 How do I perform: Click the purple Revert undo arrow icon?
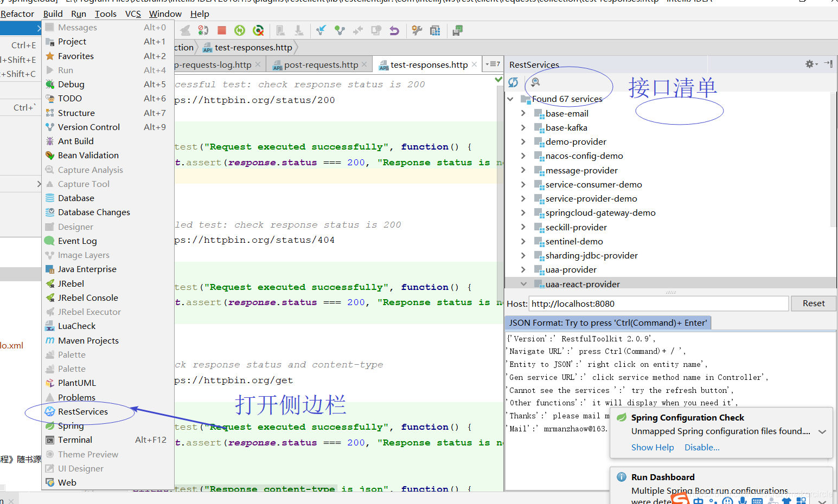(394, 30)
